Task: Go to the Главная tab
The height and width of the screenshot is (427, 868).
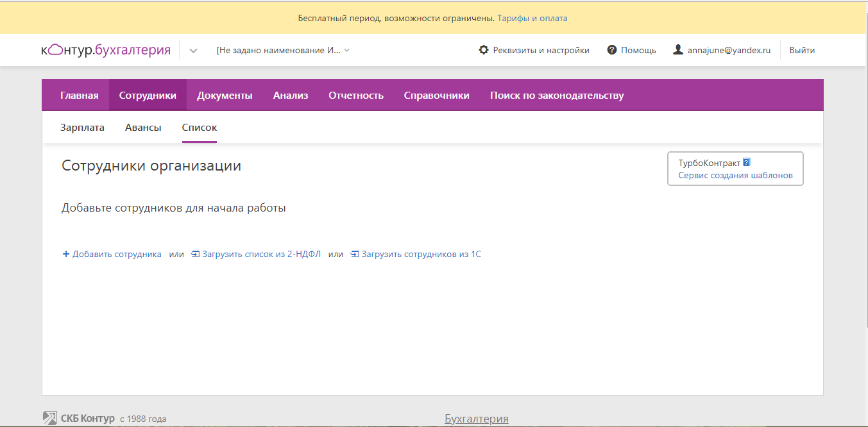Action: (x=80, y=95)
